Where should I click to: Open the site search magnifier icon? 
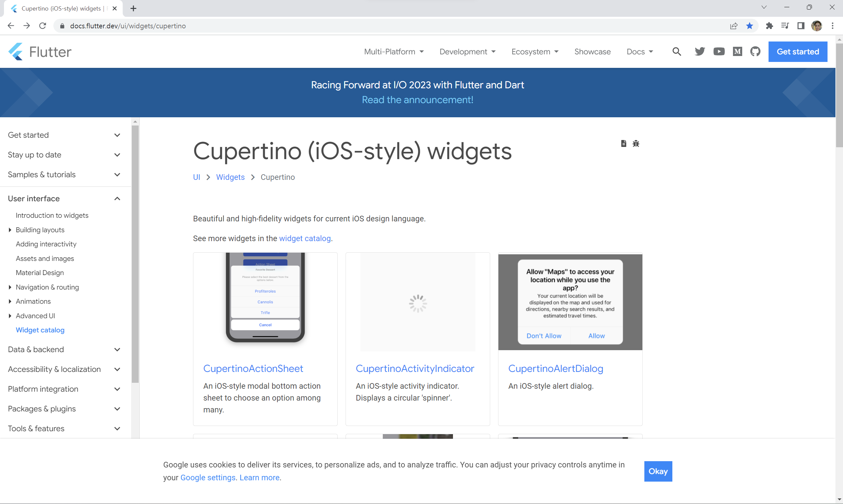[x=677, y=52]
